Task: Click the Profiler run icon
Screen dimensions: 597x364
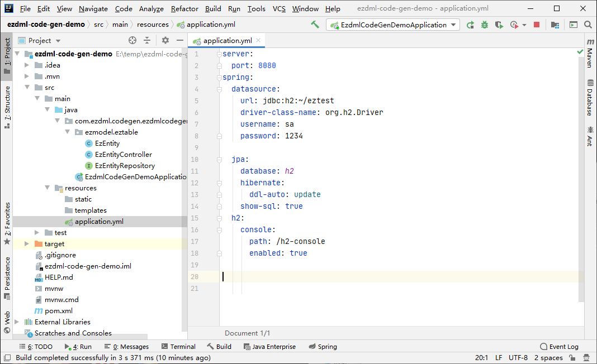Action: pos(514,25)
